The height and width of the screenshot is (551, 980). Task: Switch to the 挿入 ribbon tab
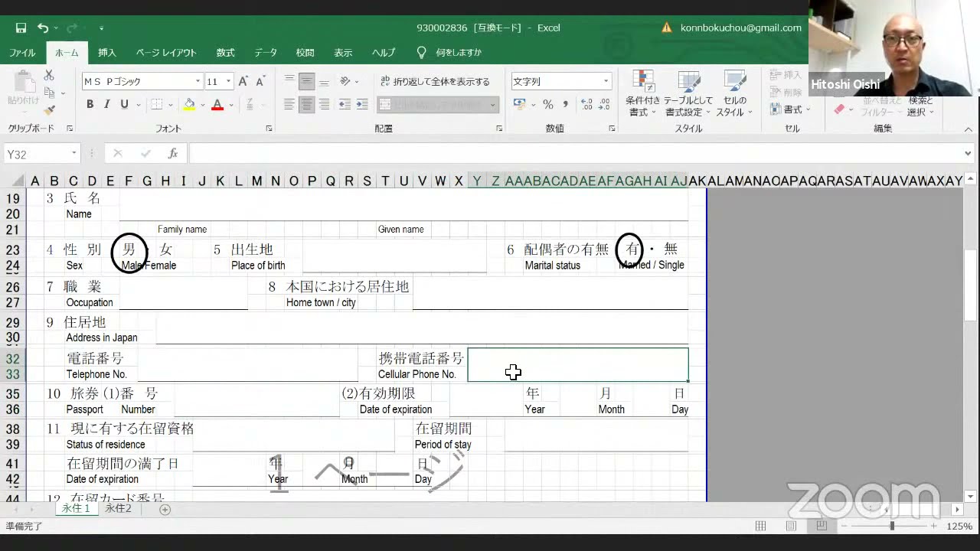coord(107,53)
